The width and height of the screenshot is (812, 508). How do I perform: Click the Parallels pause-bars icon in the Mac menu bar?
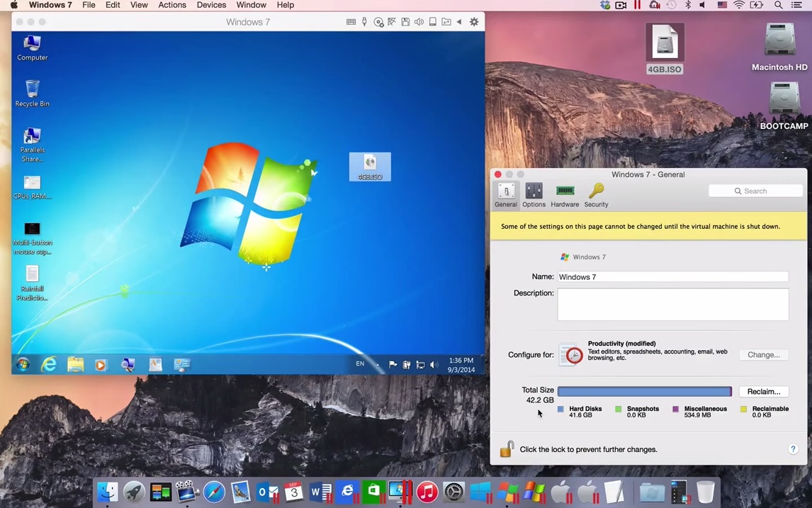637,5
